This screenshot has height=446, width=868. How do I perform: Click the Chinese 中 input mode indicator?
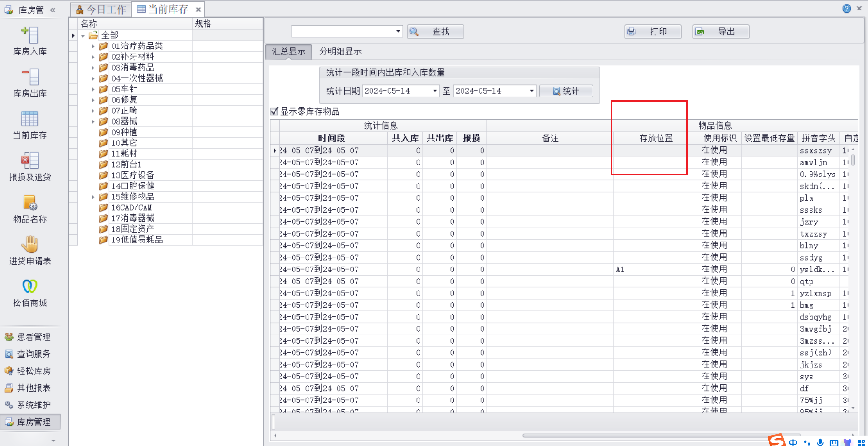click(793, 442)
